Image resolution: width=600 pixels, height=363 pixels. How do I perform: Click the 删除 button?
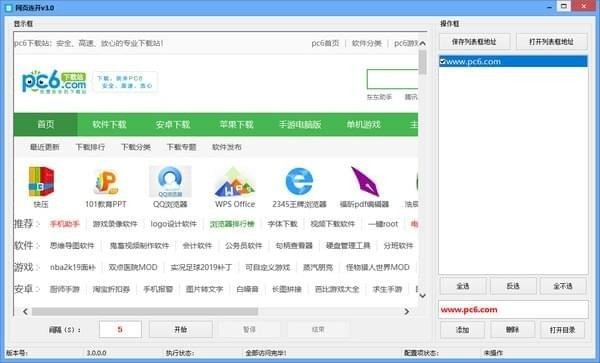tap(512, 329)
